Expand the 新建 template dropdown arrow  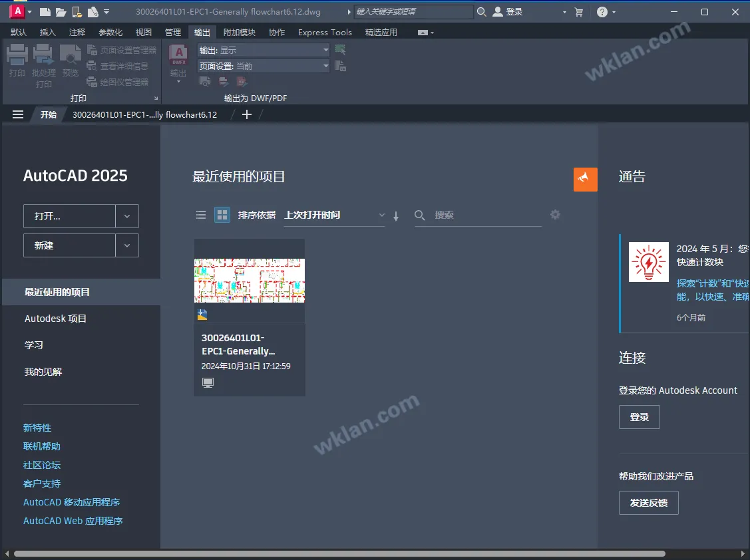pos(127,245)
